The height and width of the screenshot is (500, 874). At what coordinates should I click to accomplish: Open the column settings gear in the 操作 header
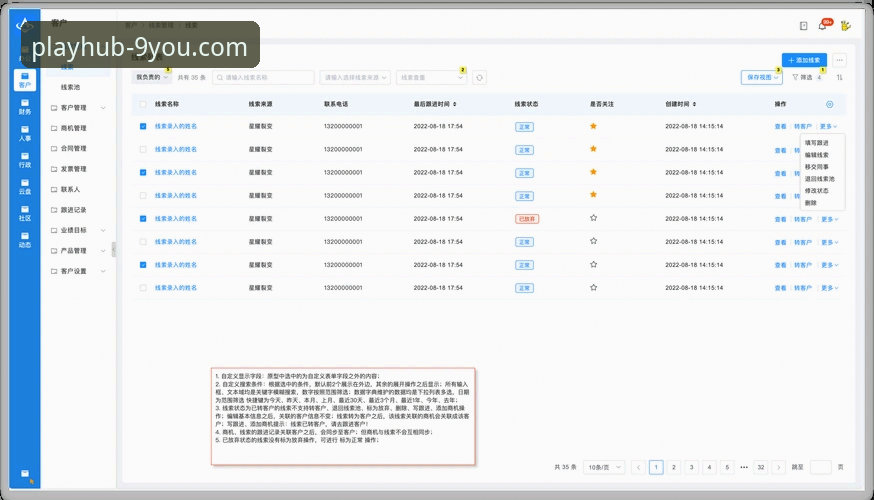pyautogui.click(x=829, y=104)
